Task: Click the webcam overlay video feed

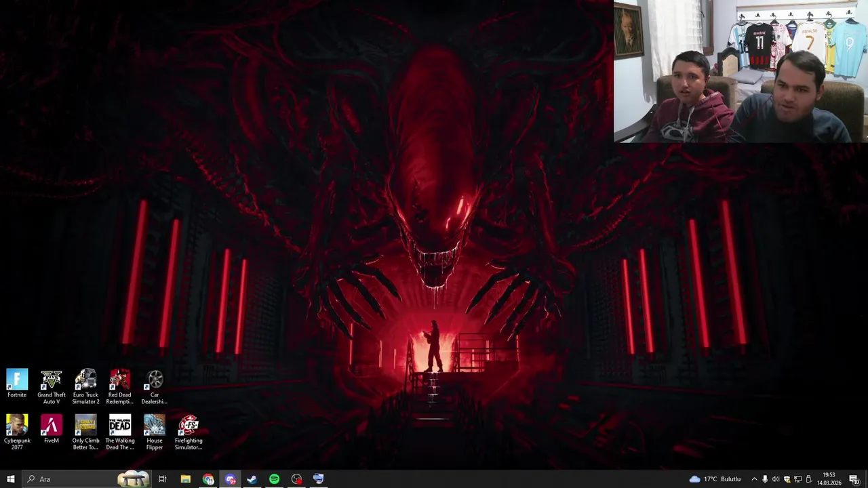Action: pos(741,71)
